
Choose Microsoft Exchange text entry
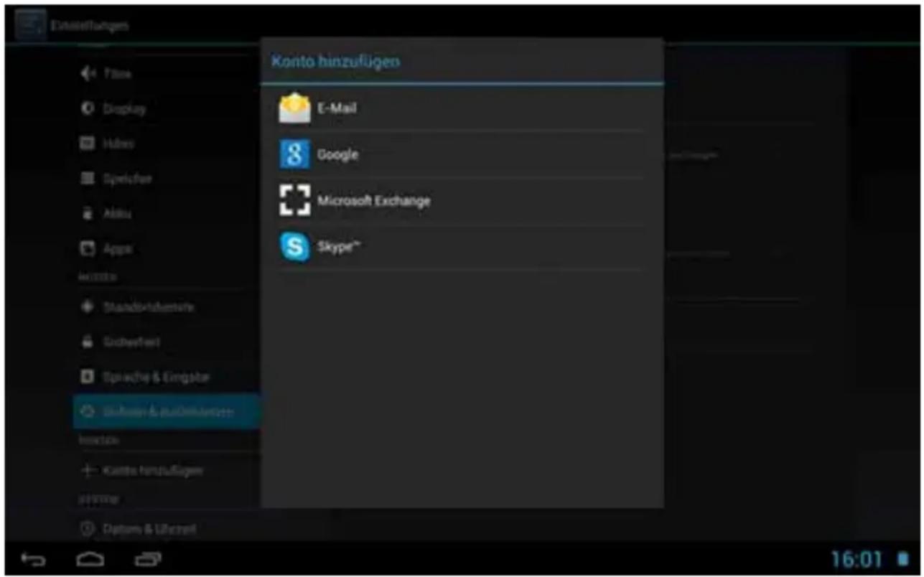[x=374, y=200]
